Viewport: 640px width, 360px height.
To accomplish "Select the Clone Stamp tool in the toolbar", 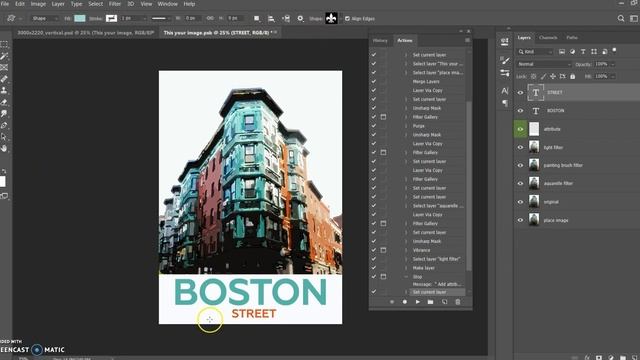I will pyautogui.click(x=4, y=90).
